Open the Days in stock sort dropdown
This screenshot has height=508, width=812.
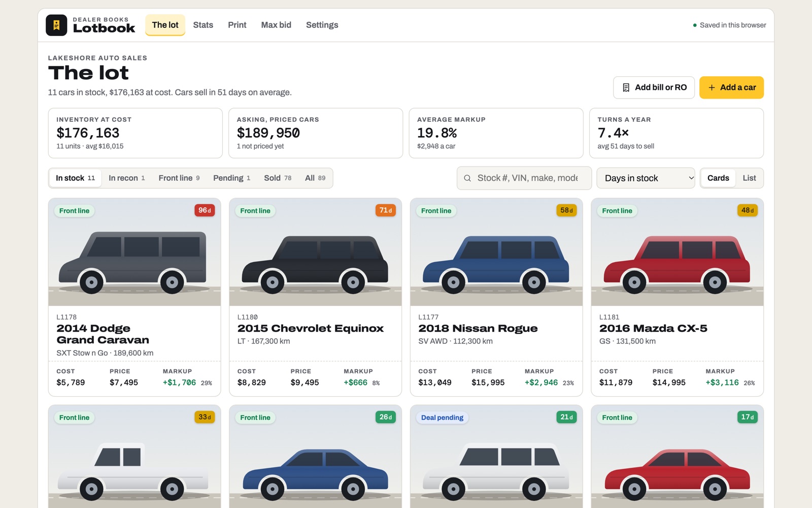pyautogui.click(x=646, y=178)
